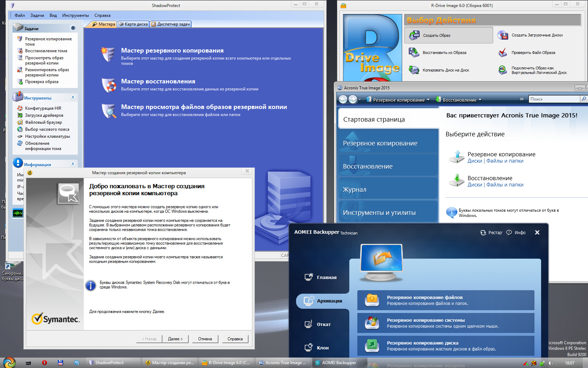Select Клон in AOMEI sidebar
The image size is (588, 368).
(316, 348)
